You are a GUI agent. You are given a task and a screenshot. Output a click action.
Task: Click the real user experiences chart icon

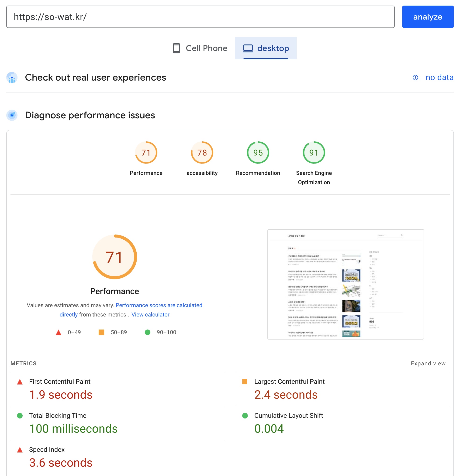click(x=12, y=78)
